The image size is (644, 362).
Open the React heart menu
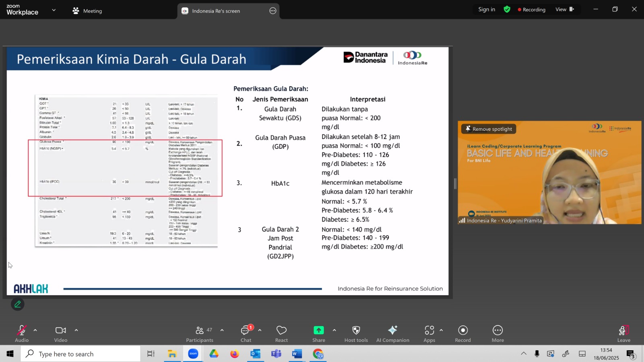(x=281, y=334)
